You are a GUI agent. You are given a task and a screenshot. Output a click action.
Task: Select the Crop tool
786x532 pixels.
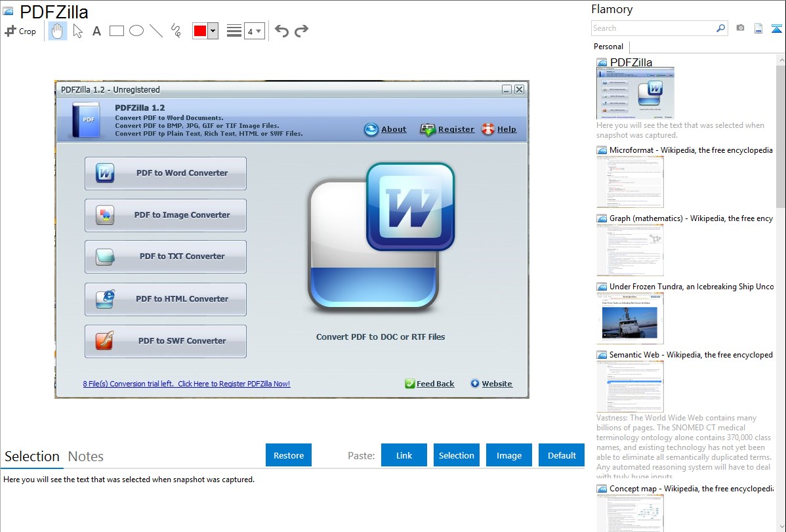click(x=20, y=31)
